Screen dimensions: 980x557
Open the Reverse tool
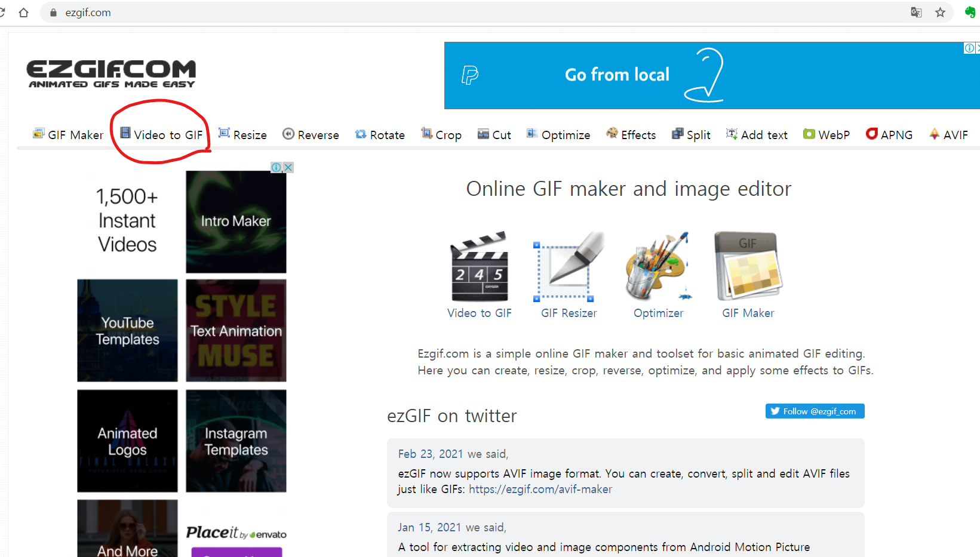(311, 134)
